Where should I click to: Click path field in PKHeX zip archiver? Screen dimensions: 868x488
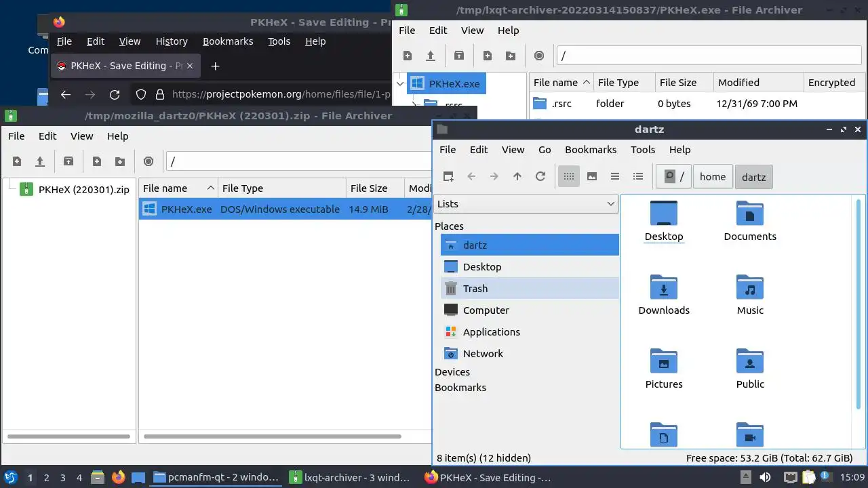click(298, 161)
